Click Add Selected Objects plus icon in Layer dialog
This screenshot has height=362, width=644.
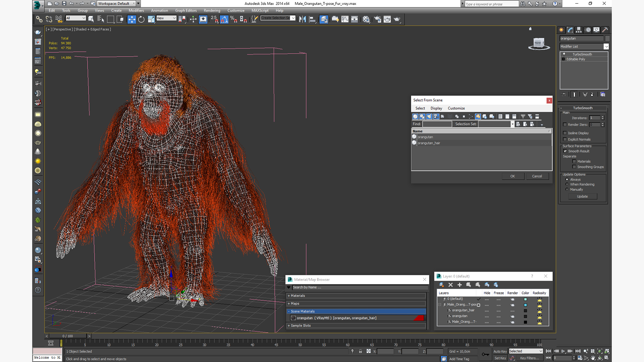pos(460,285)
